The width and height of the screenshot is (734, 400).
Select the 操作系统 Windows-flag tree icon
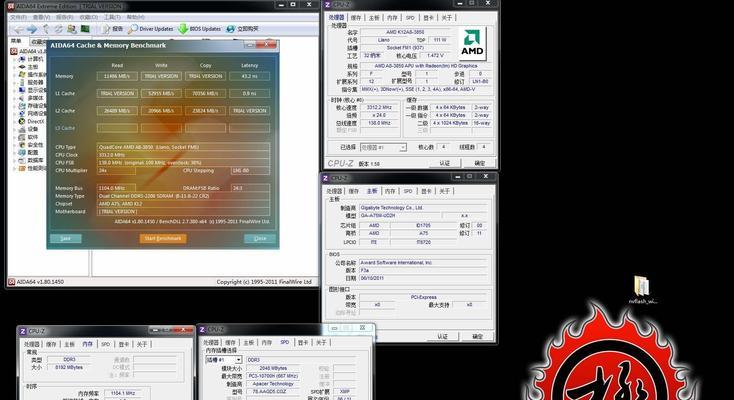22,74
